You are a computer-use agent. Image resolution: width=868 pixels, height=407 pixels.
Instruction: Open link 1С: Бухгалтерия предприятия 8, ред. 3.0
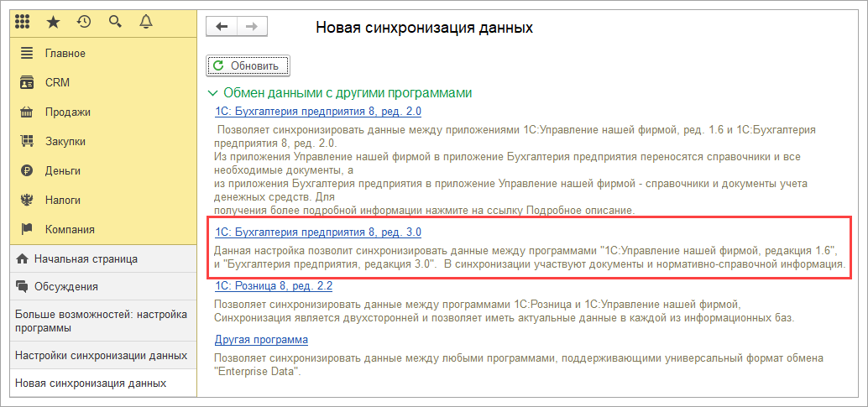tap(318, 231)
